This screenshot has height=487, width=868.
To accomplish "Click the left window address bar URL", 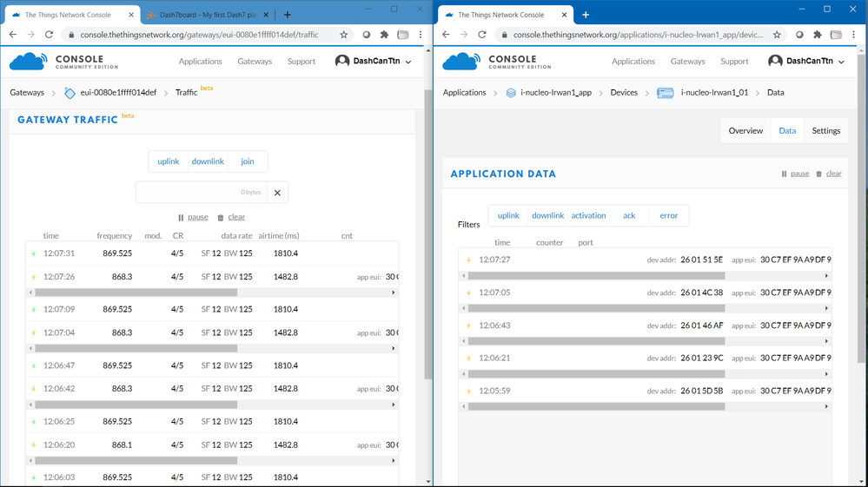I will pyautogui.click(x=199, y=34).
